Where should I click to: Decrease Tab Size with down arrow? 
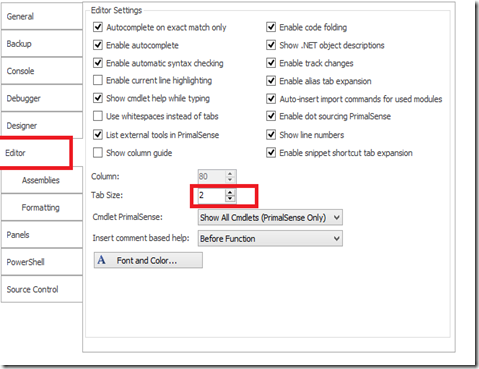pyautogui.click(x=230, y=199)
